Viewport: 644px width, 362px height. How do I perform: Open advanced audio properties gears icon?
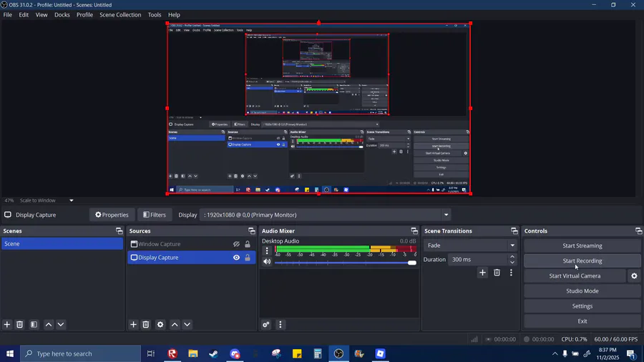[266, 324]
